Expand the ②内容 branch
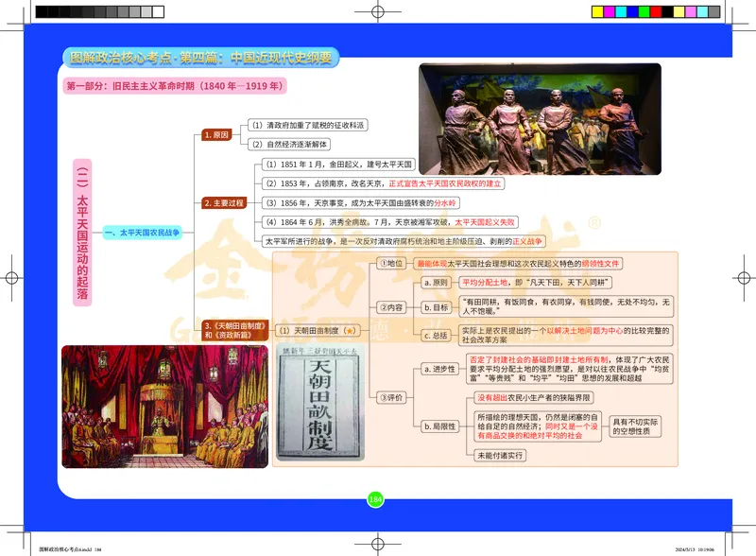Viewport: 756px width, 556px height. coord(390,305)
